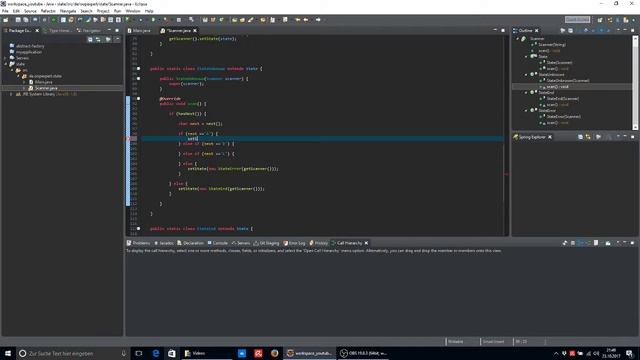640x360 pixels.
Task: Click Collapse All in Package Explorer
Action: point(90,39)
